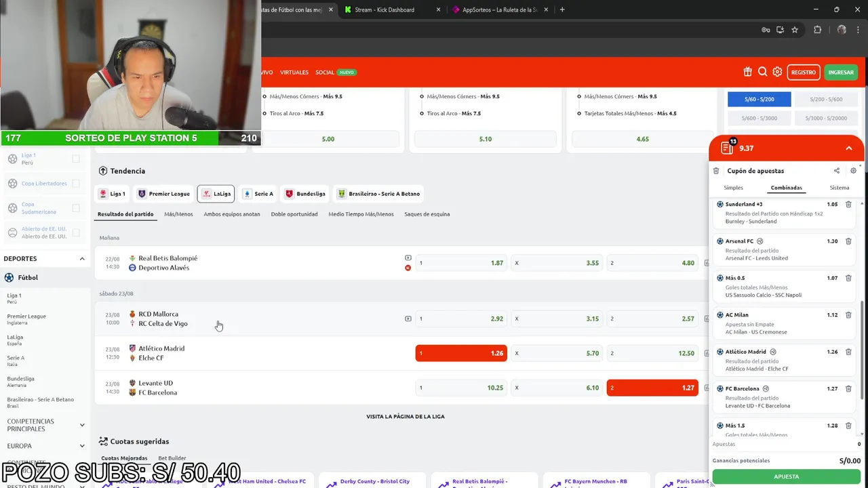Image resolution: width=868 pixels, height=488 pixels.
Task: Choose the S/200 - S/600 range button
Action: [x=827, y=99]
